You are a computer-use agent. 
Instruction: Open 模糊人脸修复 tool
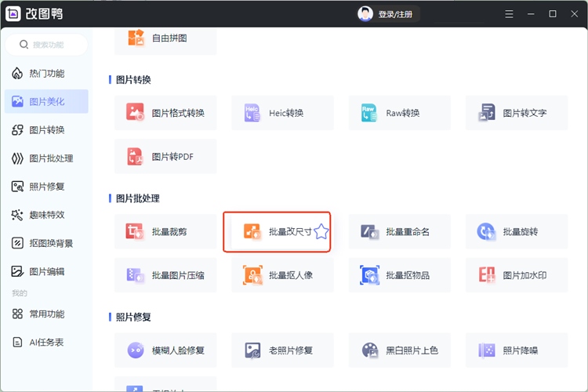[x=165, y=350]
